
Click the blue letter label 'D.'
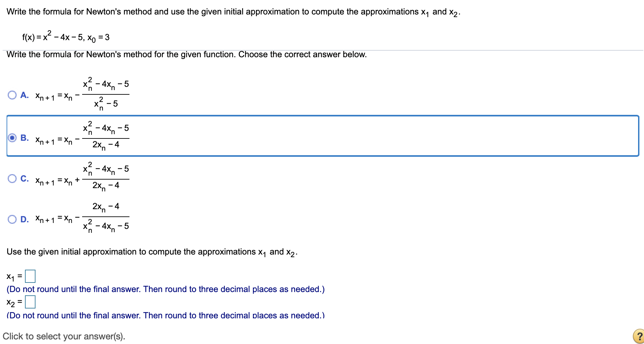(x=24, y=219)
